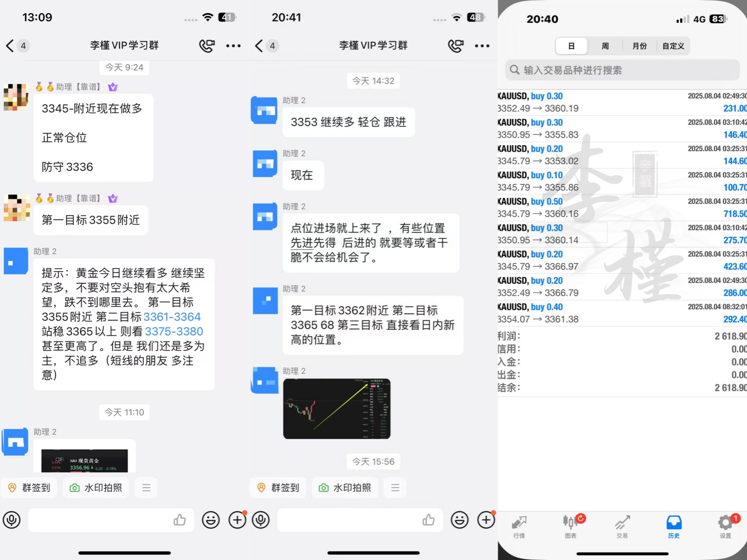The height and width of the screenshot is (560, 747).
Task: Open message 3353 继续多 轻仓 跟进
Action: (349, 122)
